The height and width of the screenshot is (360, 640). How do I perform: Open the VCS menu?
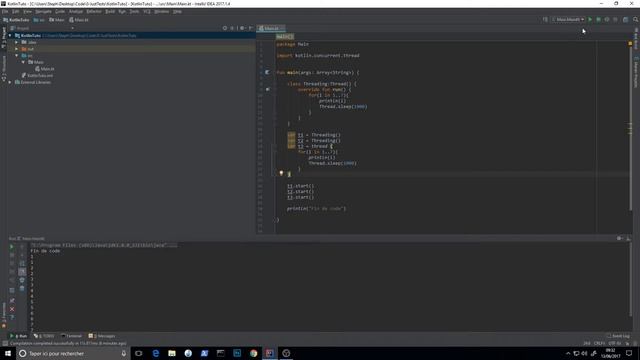[x=147, y=11]
